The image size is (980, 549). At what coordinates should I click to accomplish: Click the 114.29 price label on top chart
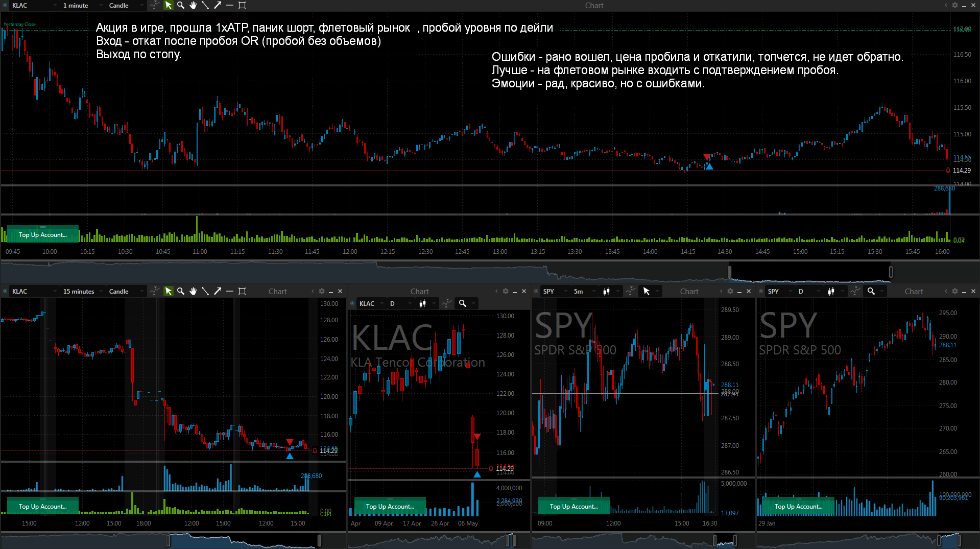[962, 171]
